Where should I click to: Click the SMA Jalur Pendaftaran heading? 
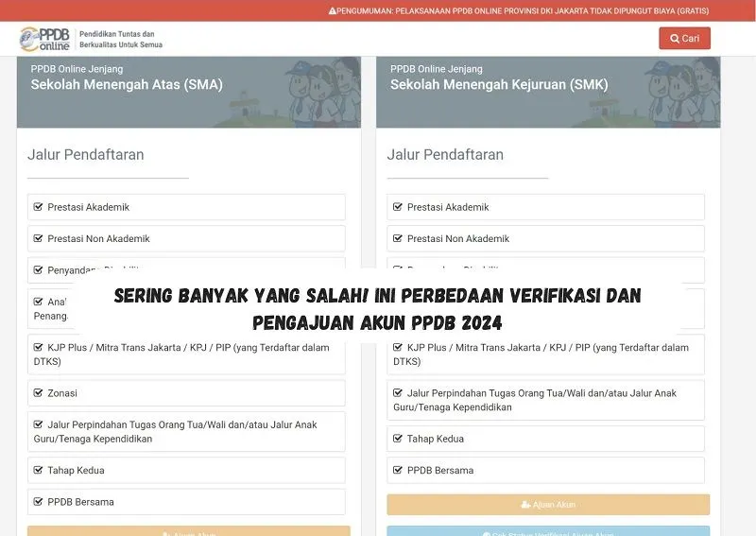click(x=85, y=154)
